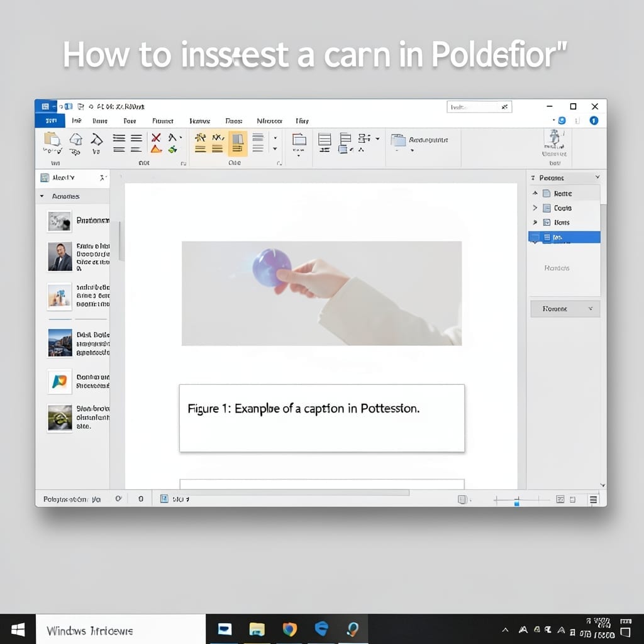Click the Figure 1 caption text box
Screen dimensions: 644x644
coord(322,418)
